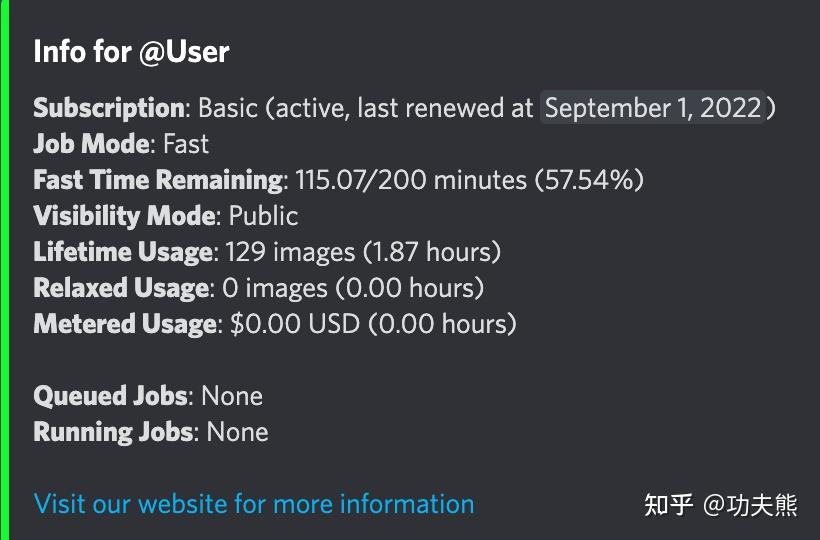Screen dimensions: 820x540
Task: Click the September 1, 2022 timestamp
Action: [x=654, y=108]
